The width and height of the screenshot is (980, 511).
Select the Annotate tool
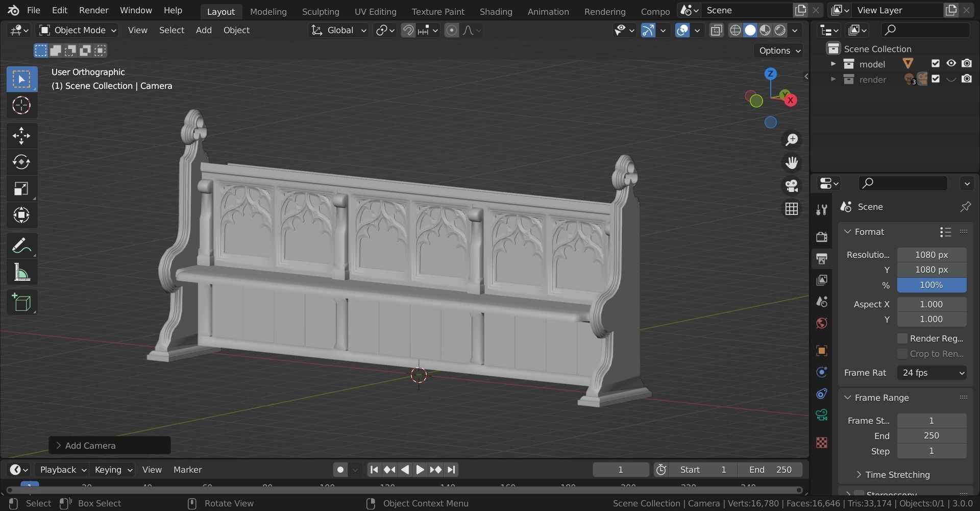[21, 246]
